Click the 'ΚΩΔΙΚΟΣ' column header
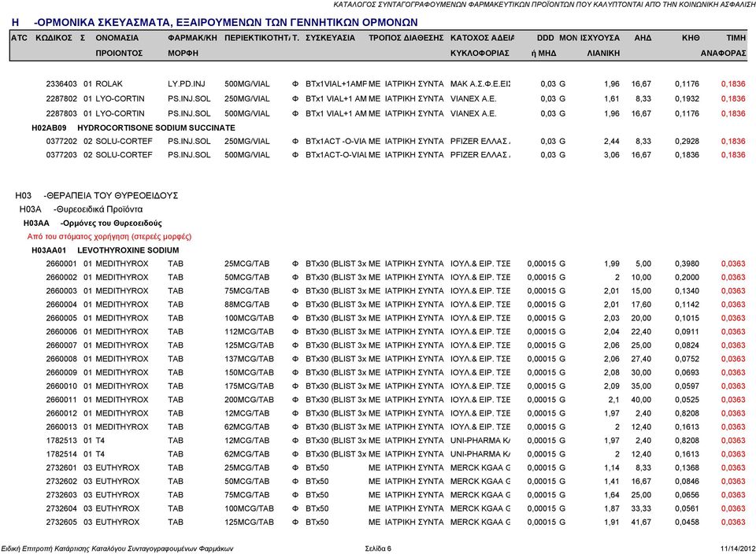 click(x=54, y=38)
